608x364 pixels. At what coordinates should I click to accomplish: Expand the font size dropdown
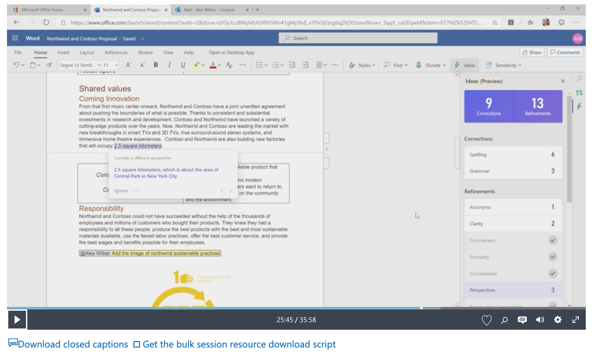(116, 65)
